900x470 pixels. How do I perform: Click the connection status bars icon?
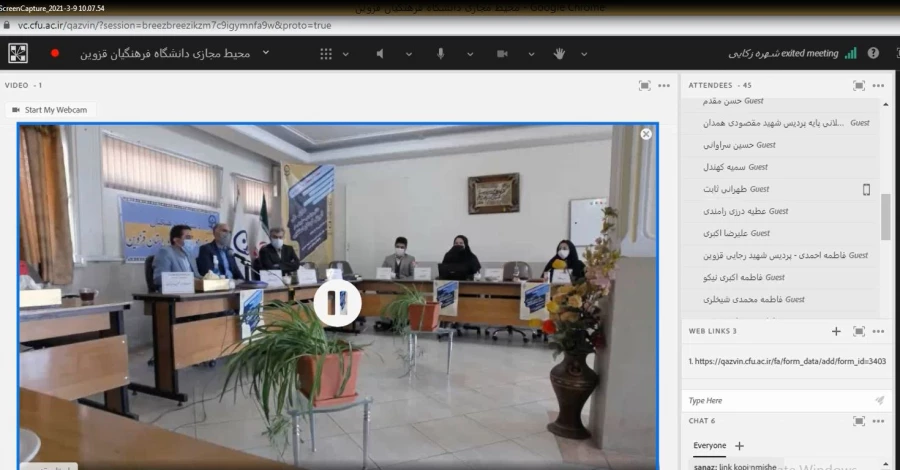850,53
